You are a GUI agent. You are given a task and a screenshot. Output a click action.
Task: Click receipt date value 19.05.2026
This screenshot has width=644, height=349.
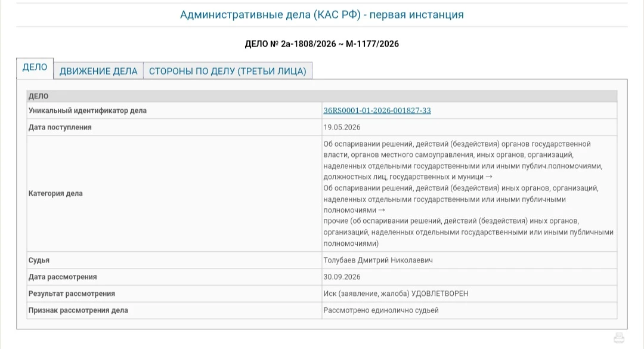342,128
